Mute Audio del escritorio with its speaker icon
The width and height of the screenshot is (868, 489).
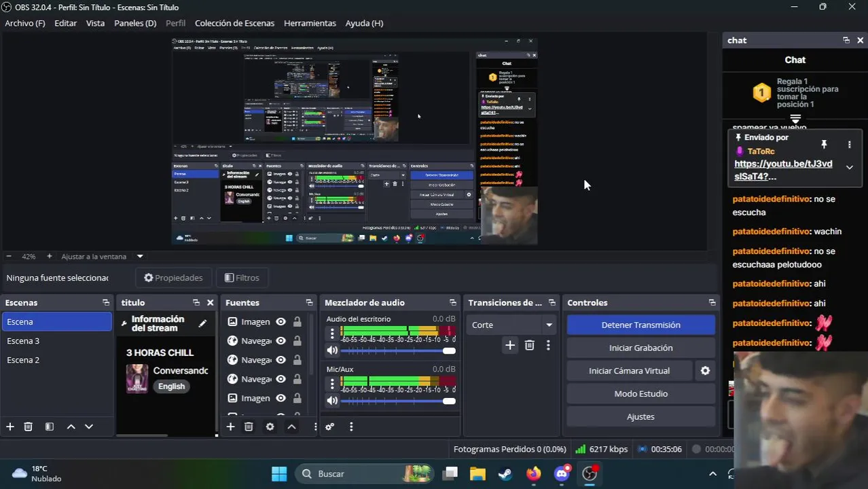332,350
